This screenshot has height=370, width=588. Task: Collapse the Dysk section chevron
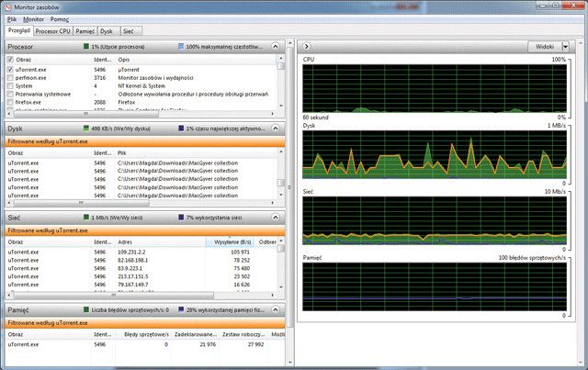point(276,129)
